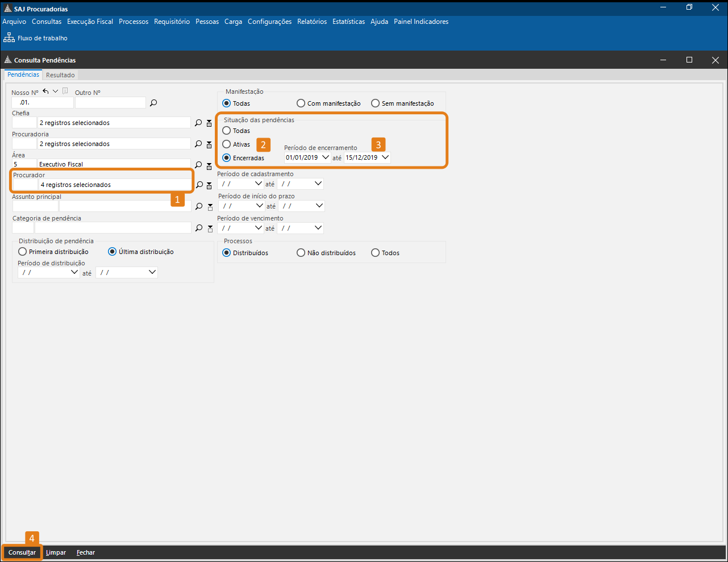
Task: Open the Execução Fiscal menu
Action: click(90, 22)
